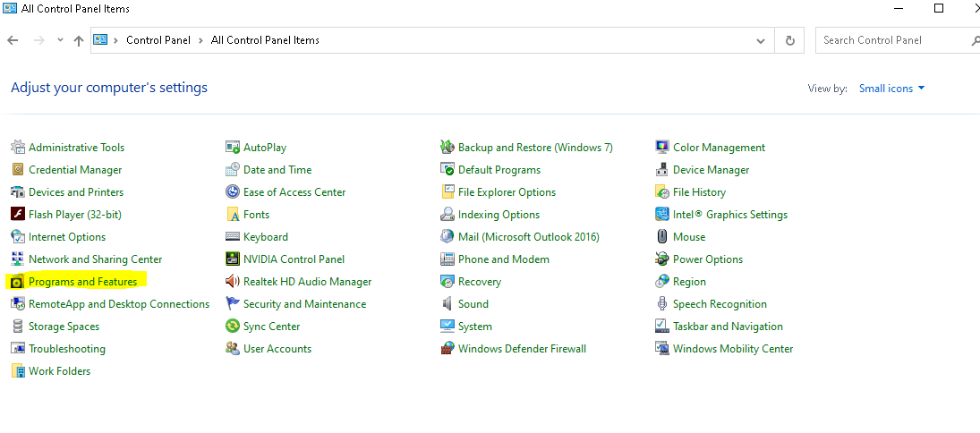Click the Forward navigation arrow
This screenshot has width=980, height=433.
click(x=38, y=40)
